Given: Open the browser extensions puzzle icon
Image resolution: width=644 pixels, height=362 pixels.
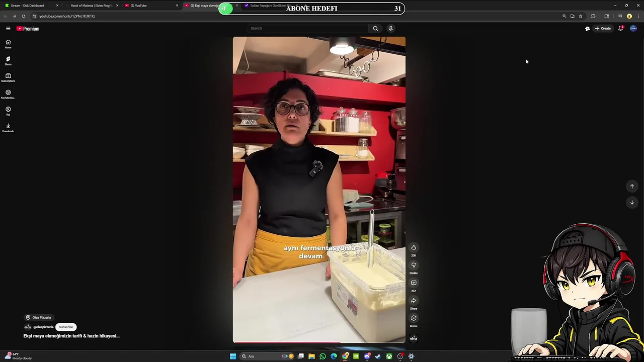Looking at the screenshot, I should coord(593,16).
